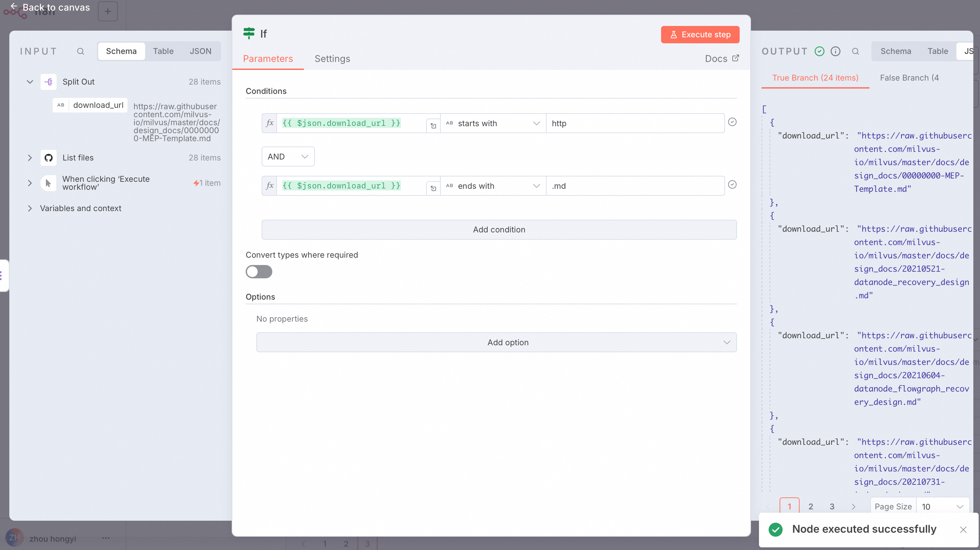This screenshot has height=550, width=980.
Task: Click the .md value input field
Action: click(x=634, y=186)
